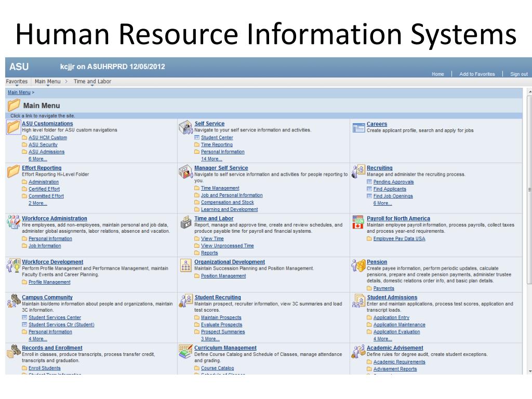This screenshot has height=399, width=532.
Task: Click the Manager Self Service icon
Action: coord(185,171)
